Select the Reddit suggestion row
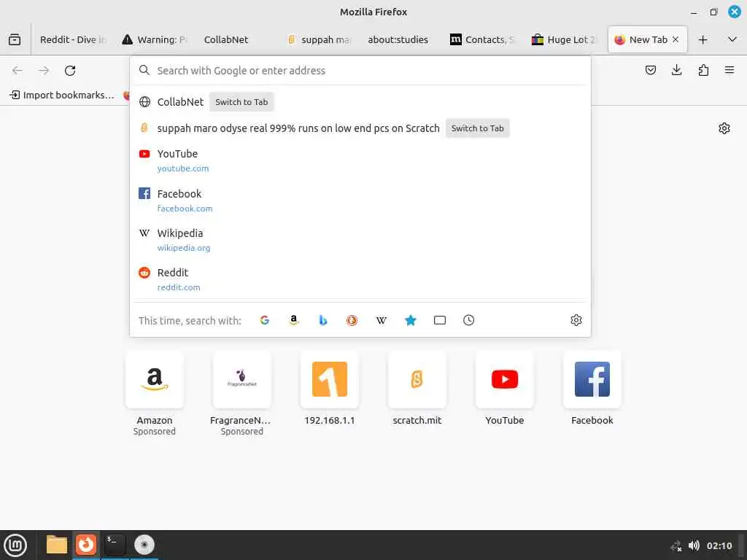The height and width of the screenshot is (560, 747). click(x=360, y=279)
